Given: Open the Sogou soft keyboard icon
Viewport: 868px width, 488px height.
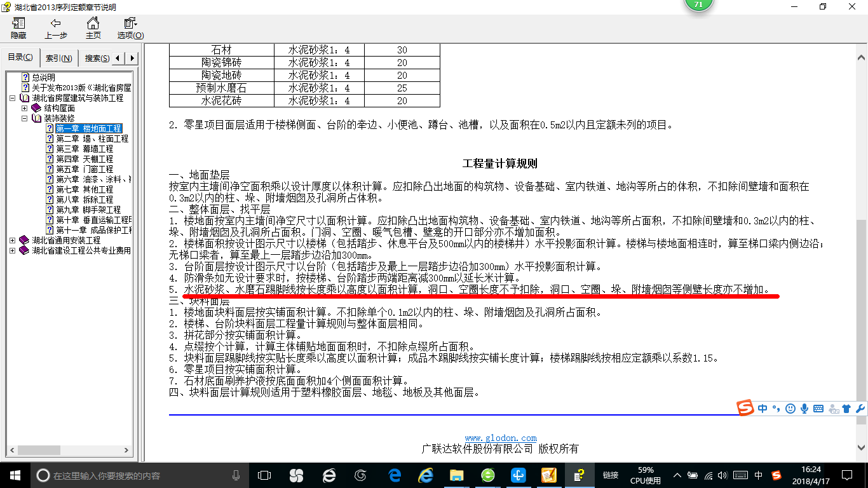Looking at the screenshot, I should [x=818, y=409].
